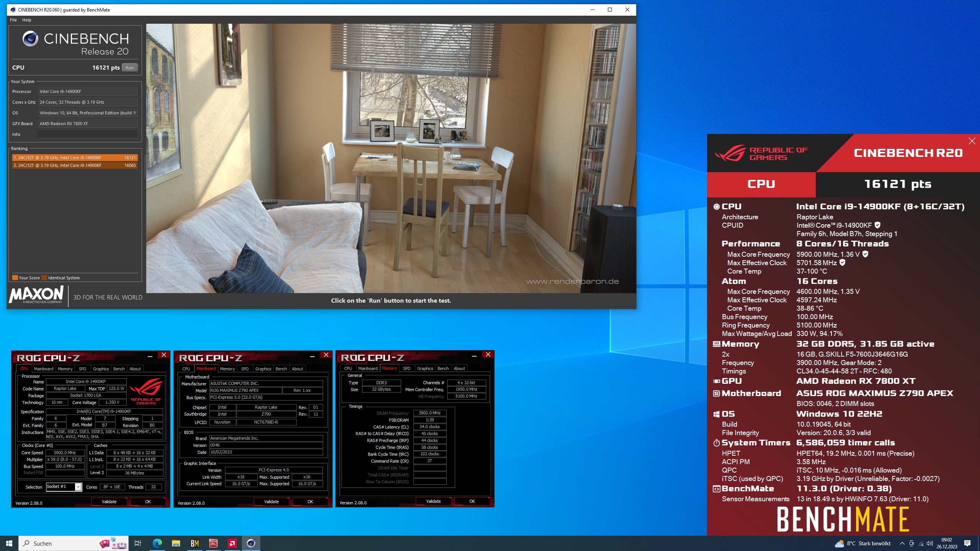The height and width of the screenshot is (551, 980).
Task: Open the volume control in system tray
Action: pos(930,543)
